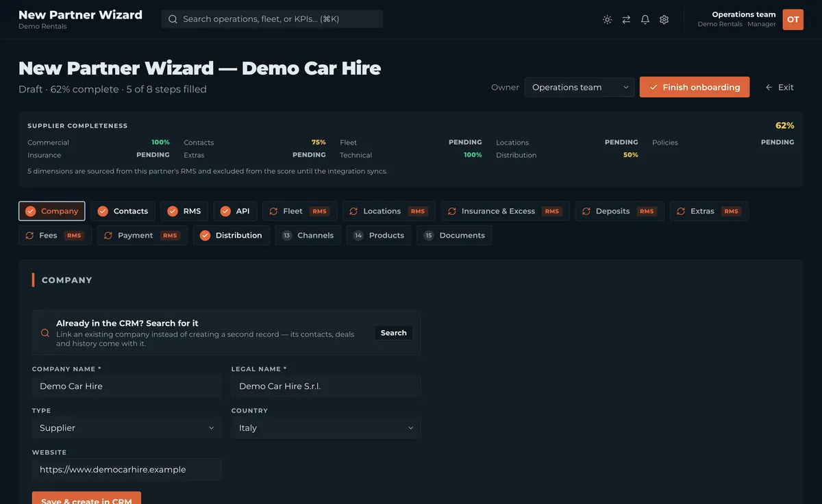Click Save & create in CRM button
Viewport: 822px width, 504px height.
pyautogui.click(x=86, y=498)
